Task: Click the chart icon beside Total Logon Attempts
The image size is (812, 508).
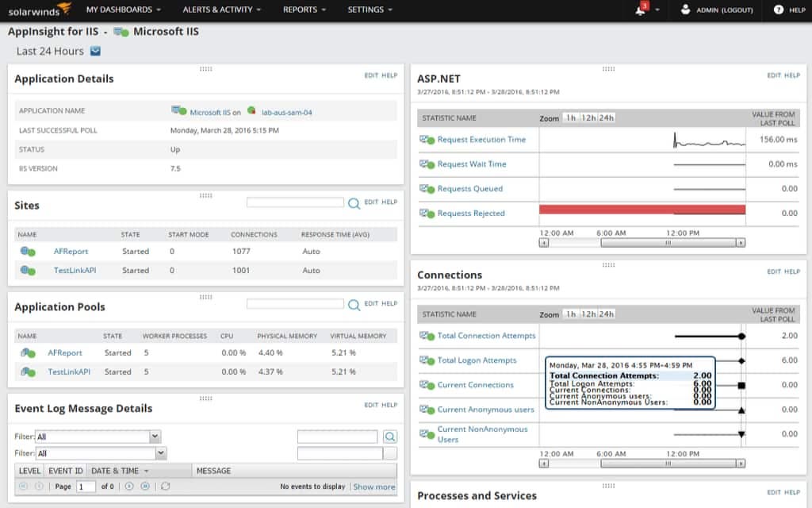Action: [425, 360]
